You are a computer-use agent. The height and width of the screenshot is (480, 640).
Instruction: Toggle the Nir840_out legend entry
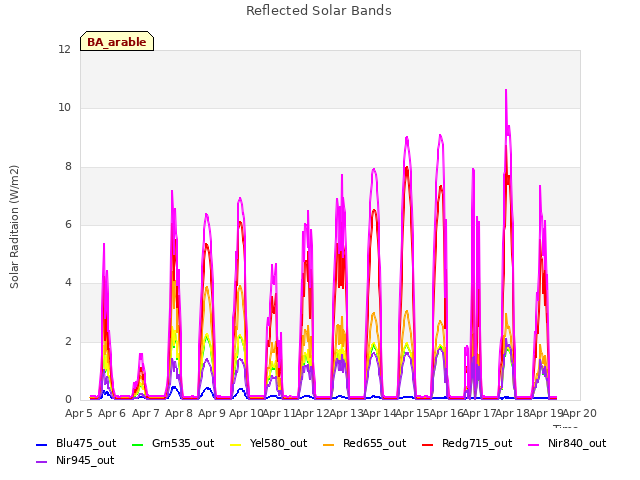(x=567, y=443)
